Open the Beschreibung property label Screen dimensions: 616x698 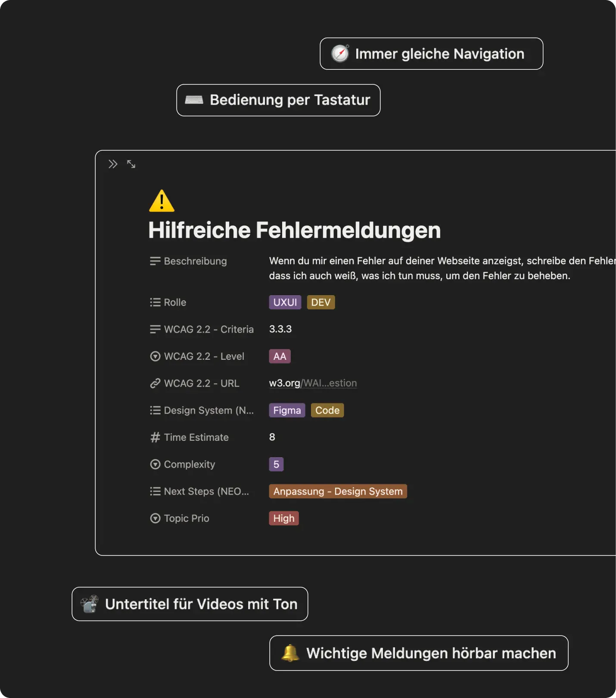(195, 261)
